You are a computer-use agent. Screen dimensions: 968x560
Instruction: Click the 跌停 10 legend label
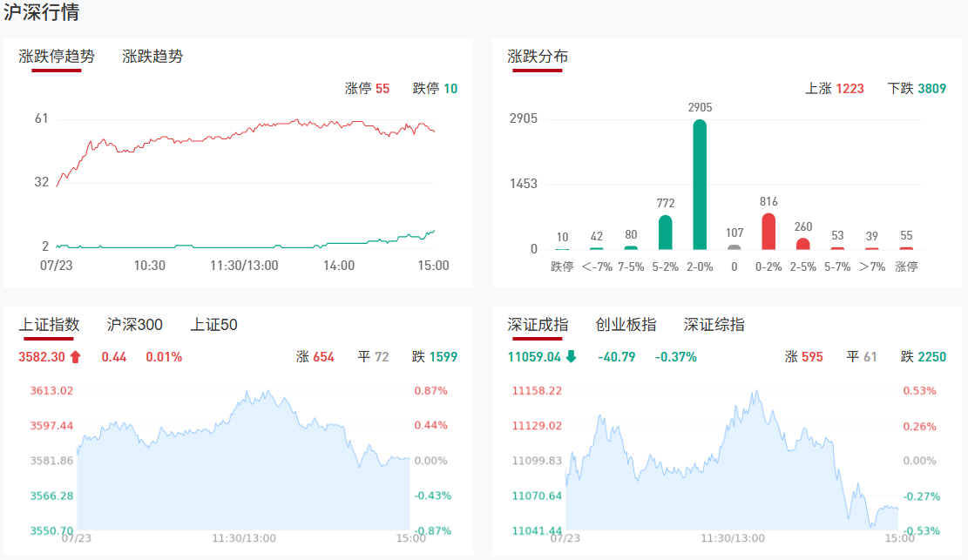(435, 89)
